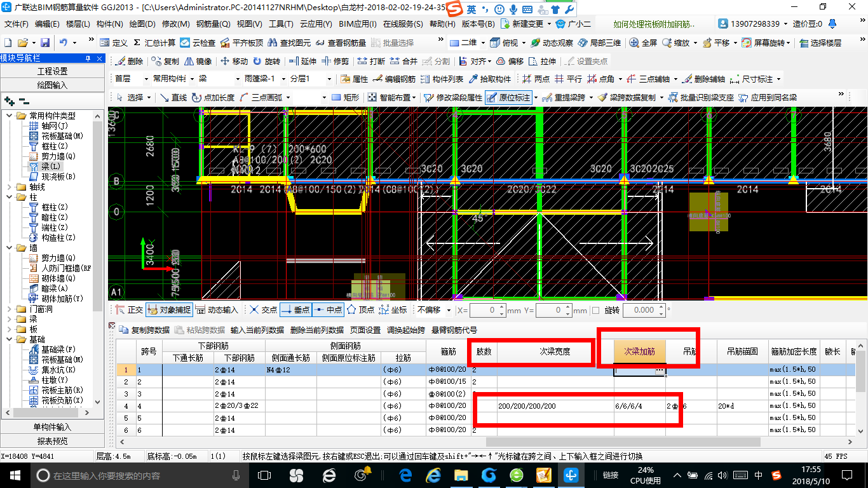This screenshot has height=488, width=868.
Task: Click 局部三维 partial 3D view
Action: [x=599, y=43]
